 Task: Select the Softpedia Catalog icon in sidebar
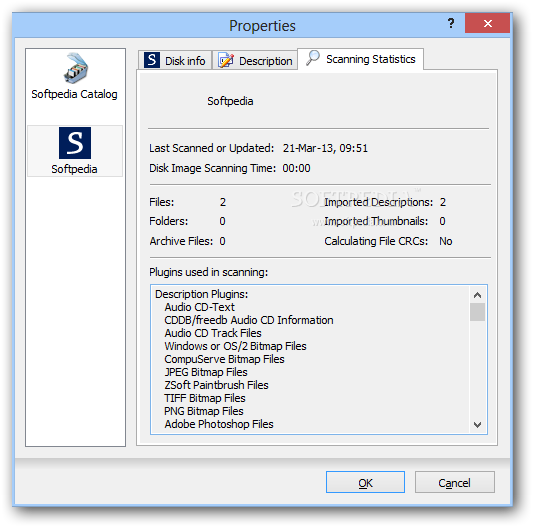click(75, 68)
